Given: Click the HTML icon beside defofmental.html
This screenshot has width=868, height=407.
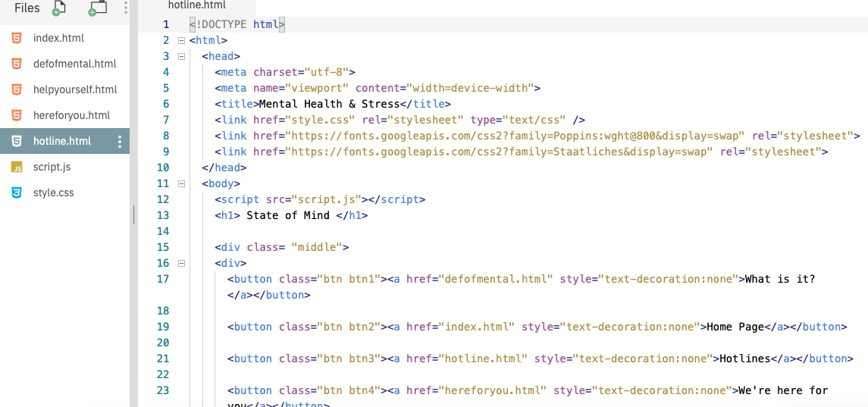Looking at the screenshot, I should 17,64.
